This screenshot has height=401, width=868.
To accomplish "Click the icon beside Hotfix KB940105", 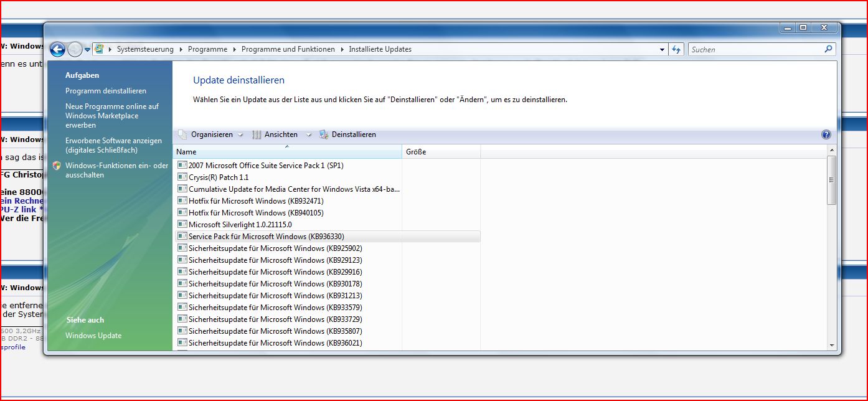I will click(182, 212).
